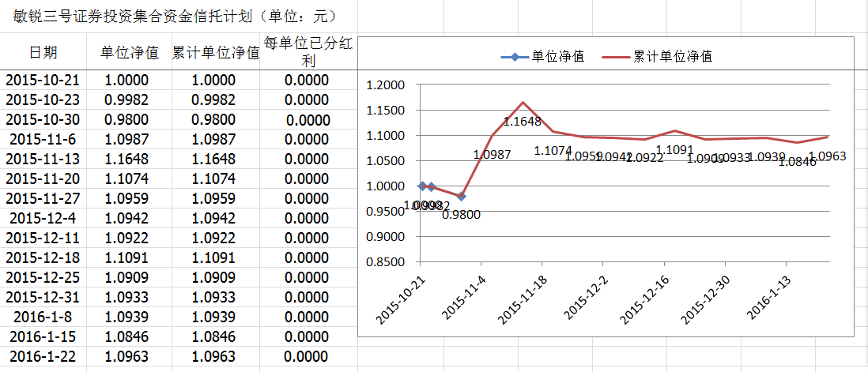Click the blue diamond legend marker for 单位净值
Image resolution: width=868 pixels, height=372 pixels.
(x=515, y=57)
